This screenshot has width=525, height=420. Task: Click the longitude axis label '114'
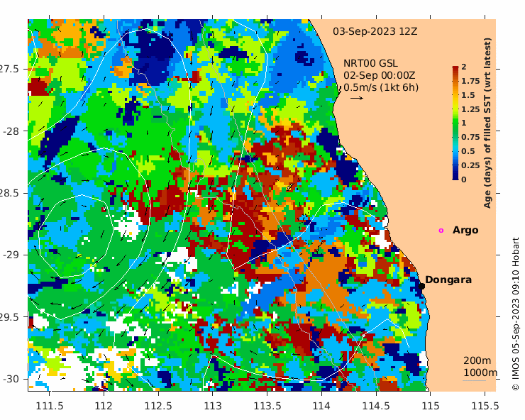click(322, 406)
